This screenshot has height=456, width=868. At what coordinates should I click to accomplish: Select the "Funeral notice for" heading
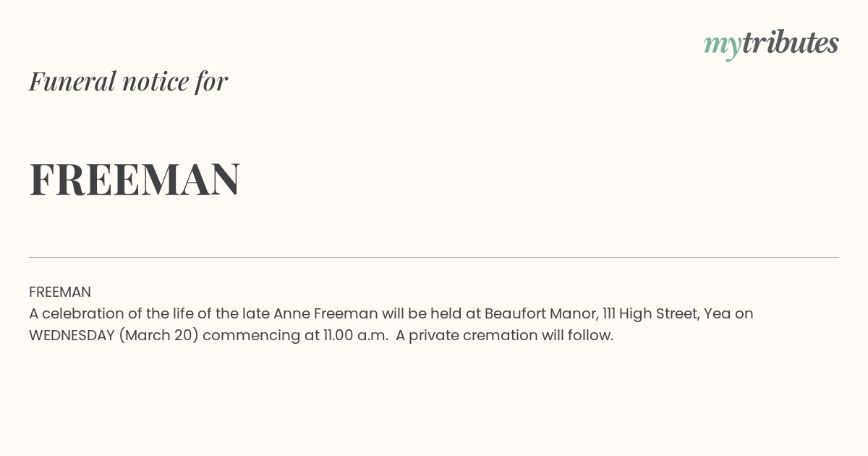pos(128,81)
